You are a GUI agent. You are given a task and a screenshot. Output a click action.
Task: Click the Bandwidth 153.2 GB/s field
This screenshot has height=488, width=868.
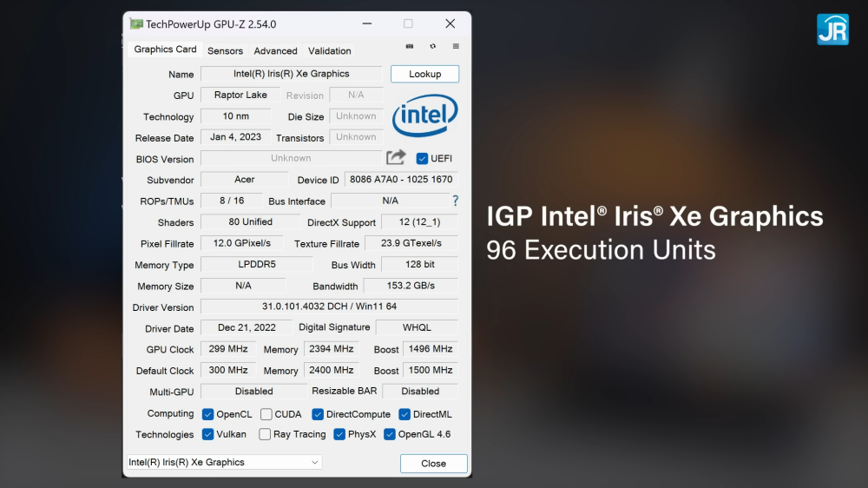pyautogui.click(x=411, y=286)
